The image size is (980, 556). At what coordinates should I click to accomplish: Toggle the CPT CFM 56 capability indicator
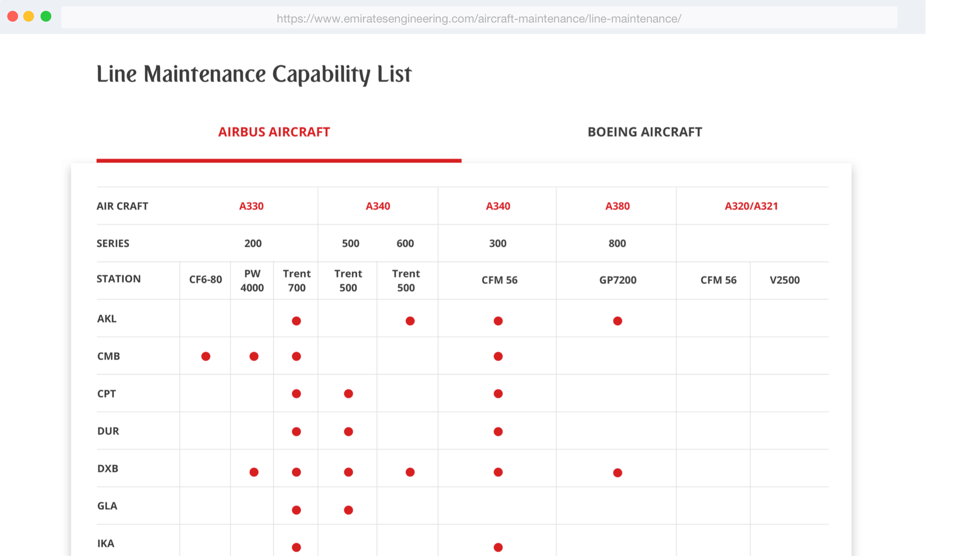coord(498,394)
